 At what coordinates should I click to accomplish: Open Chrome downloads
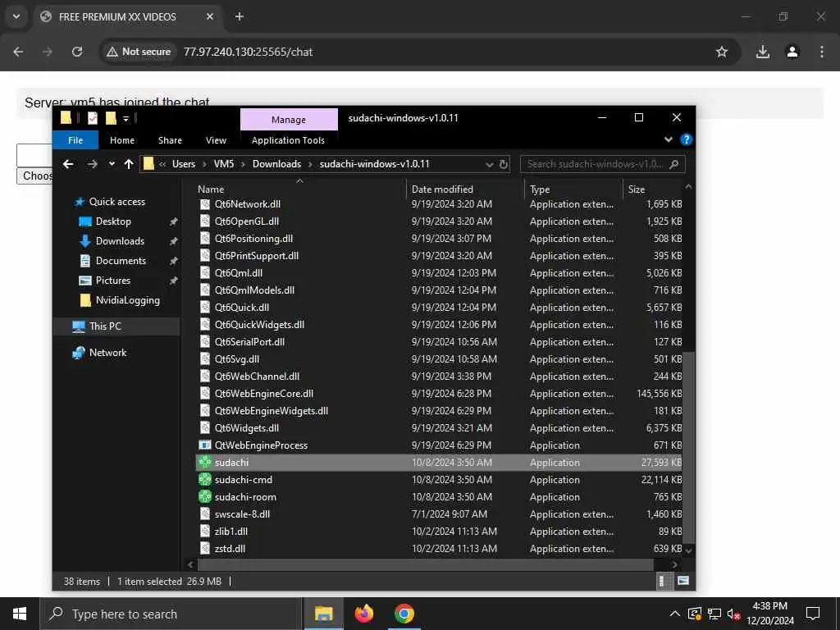(x=763, y=52)
